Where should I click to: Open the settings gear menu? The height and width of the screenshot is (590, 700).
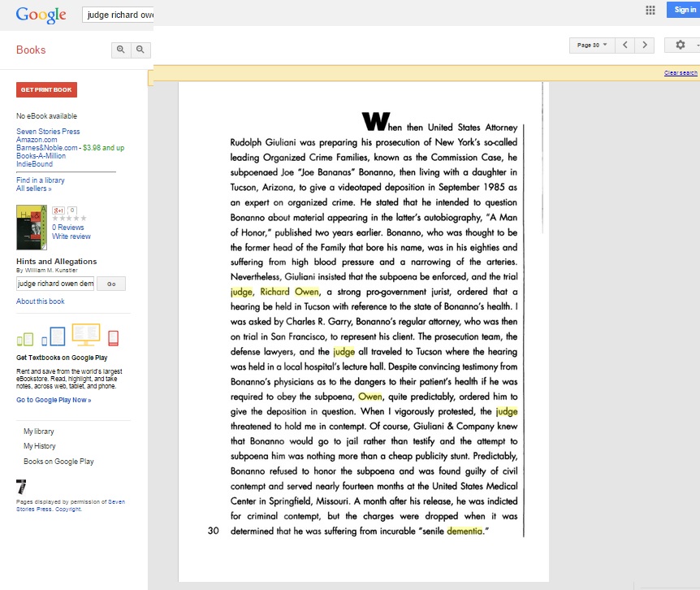(681, 46)
